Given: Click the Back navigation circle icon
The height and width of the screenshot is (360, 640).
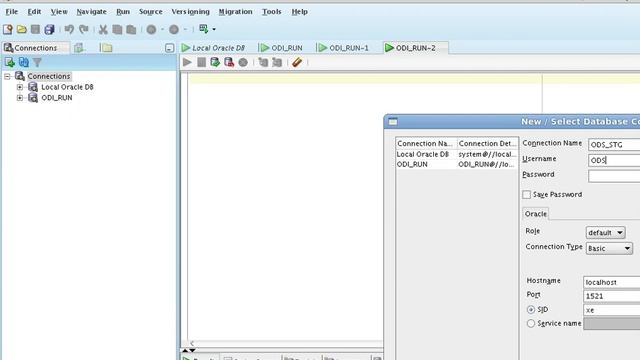Looking at the screenshot, I should [151, 29].
